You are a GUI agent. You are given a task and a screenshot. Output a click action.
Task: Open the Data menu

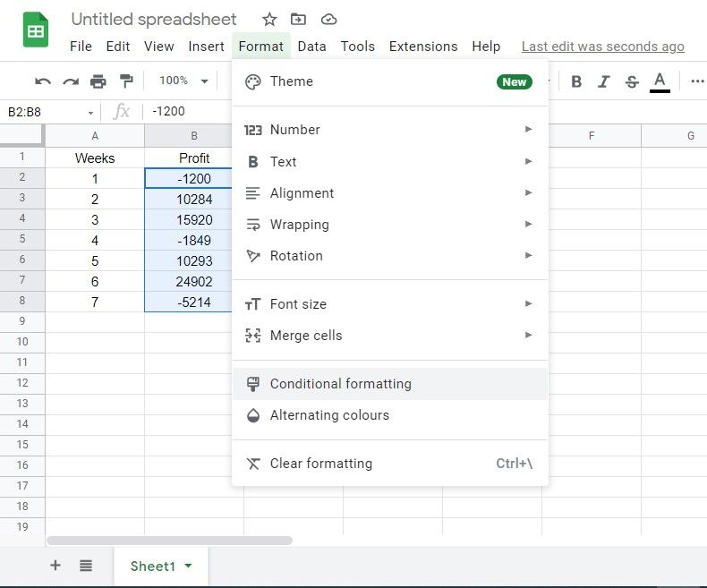tap(311, 47)
